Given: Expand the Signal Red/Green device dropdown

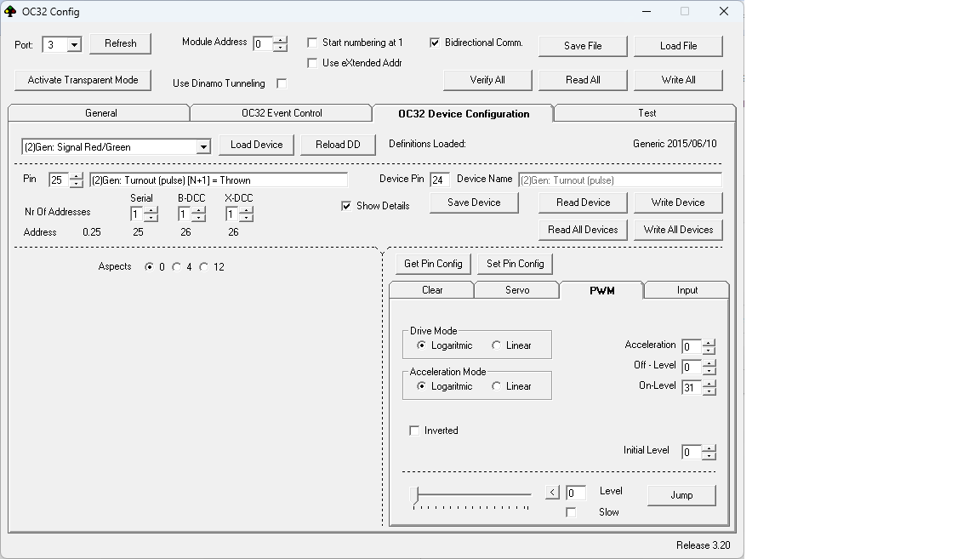Looking at the screenshot, I should tap(202, 147).
